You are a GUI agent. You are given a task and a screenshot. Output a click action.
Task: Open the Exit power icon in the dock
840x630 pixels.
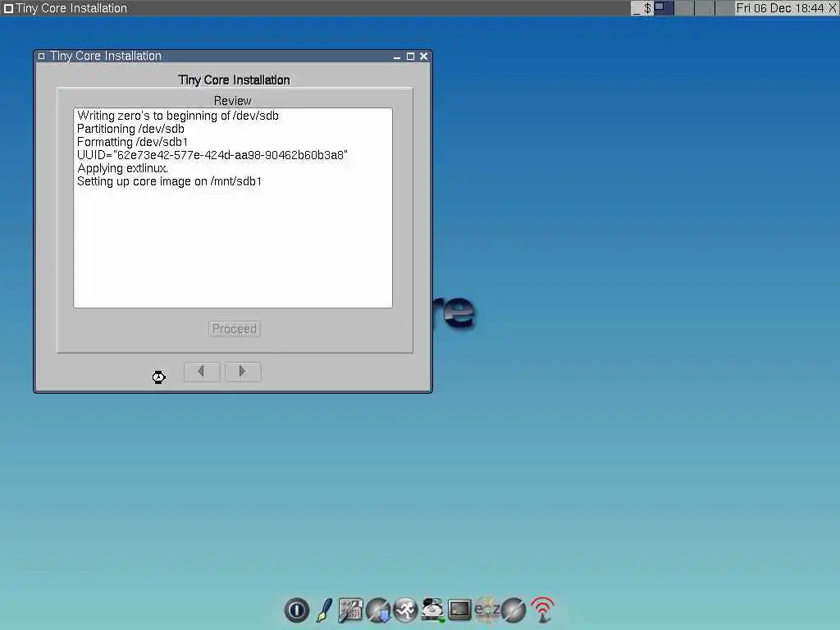(x=296, y=609)
